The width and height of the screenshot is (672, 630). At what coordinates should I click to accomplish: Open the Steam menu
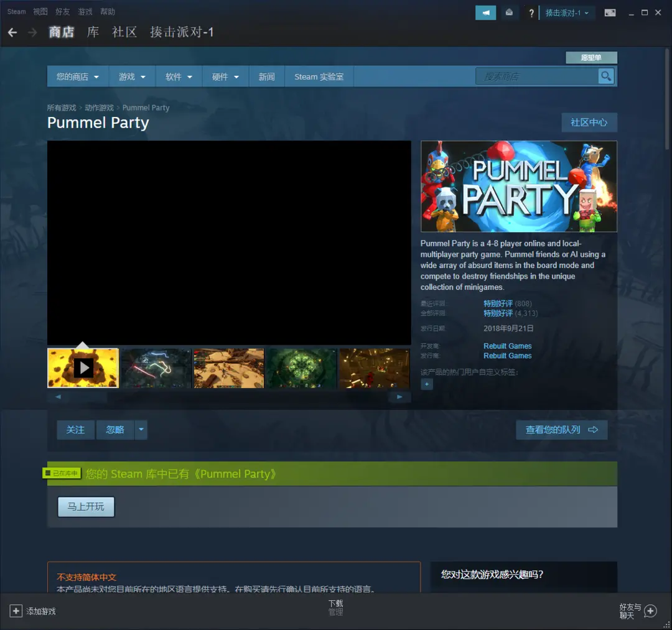click(16, 12)
